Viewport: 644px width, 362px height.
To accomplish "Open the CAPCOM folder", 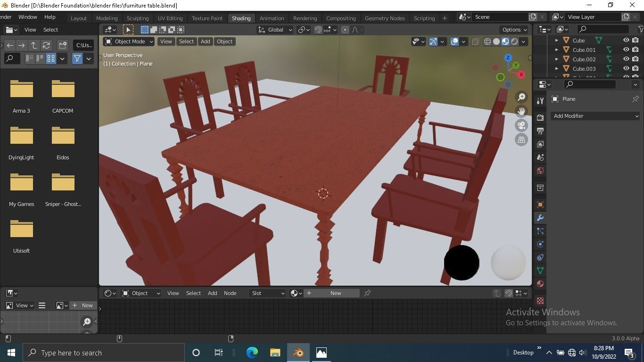I will pos(63,97).
